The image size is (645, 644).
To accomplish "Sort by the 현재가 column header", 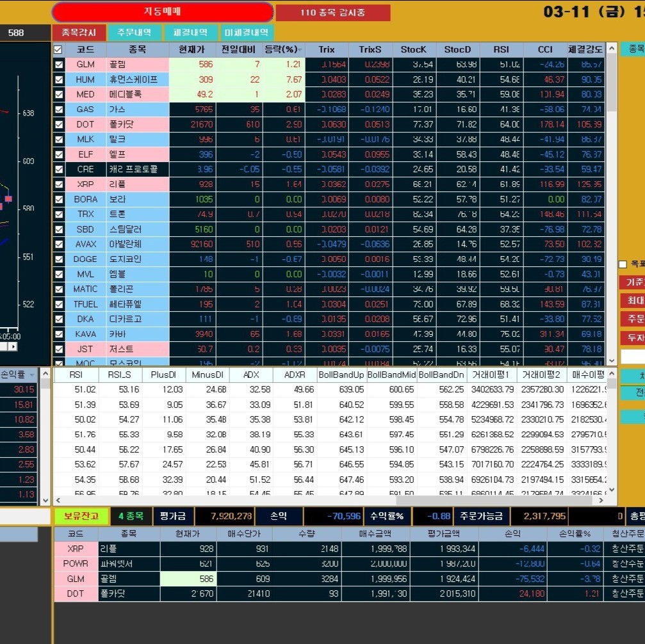I will pyautogui.click(x=192, y=49).
